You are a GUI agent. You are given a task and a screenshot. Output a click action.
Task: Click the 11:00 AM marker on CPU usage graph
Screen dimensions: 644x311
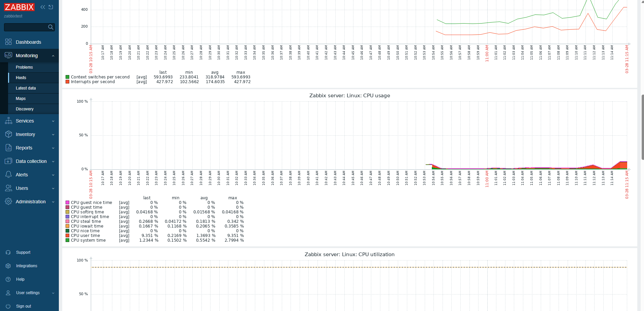coord(487,179)
